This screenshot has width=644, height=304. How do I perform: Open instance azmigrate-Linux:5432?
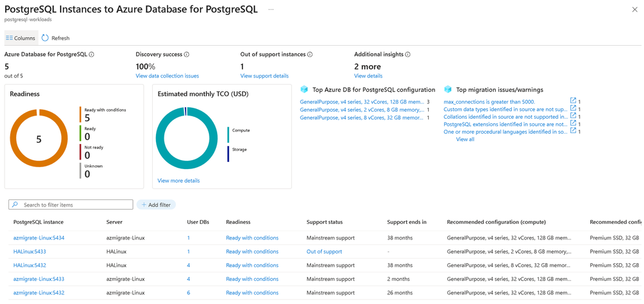[39, 293]
